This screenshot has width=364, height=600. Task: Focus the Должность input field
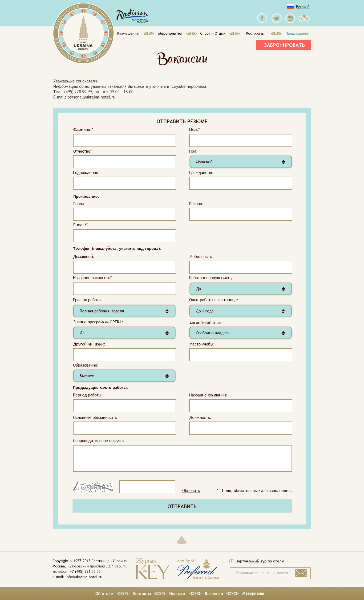point(241,428)
